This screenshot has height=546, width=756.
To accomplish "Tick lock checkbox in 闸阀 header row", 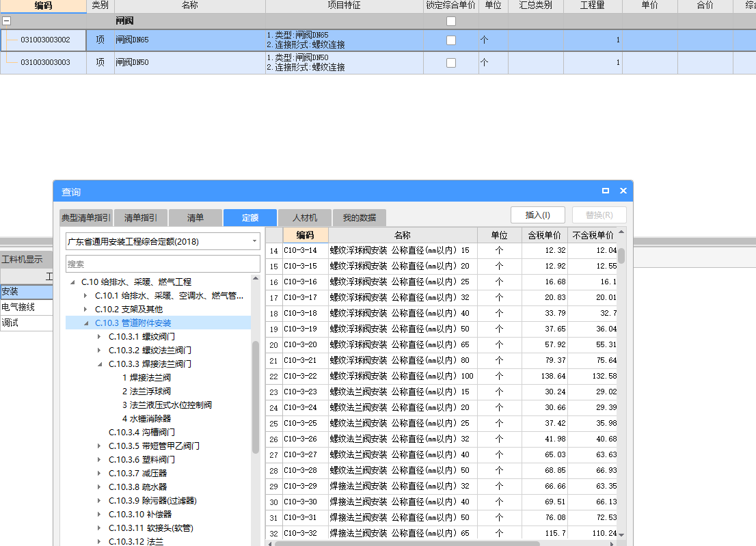I will click(451, 21).
